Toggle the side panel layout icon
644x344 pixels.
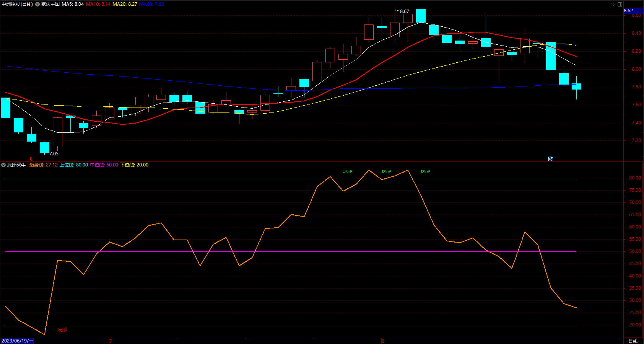(x=620, y=4)
